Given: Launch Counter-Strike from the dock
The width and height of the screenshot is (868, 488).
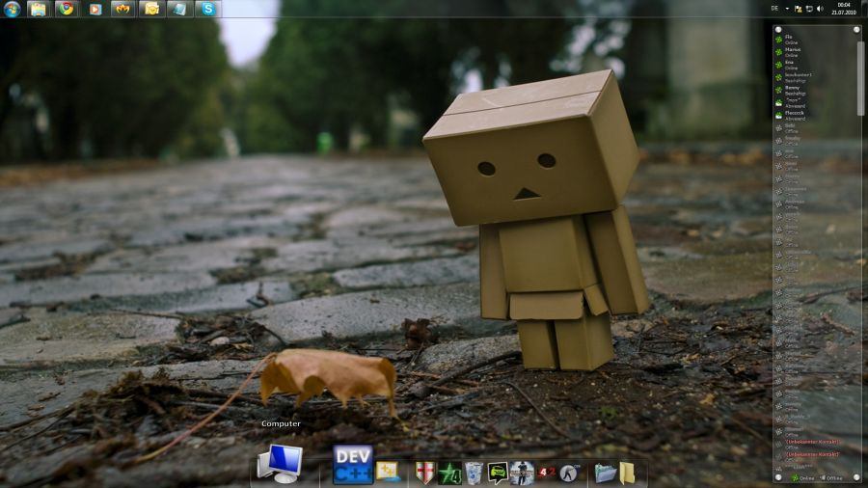Looking at the screenshot, I should click(x=570, y=474).
